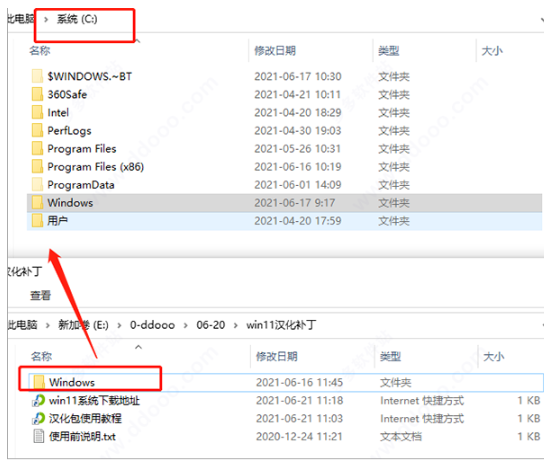
Task: Select the Intel folder icon
Action: [x=37, y=112]
